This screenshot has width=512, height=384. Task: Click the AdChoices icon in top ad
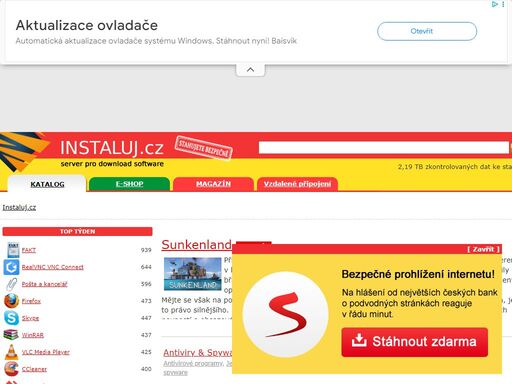(495, 4)
